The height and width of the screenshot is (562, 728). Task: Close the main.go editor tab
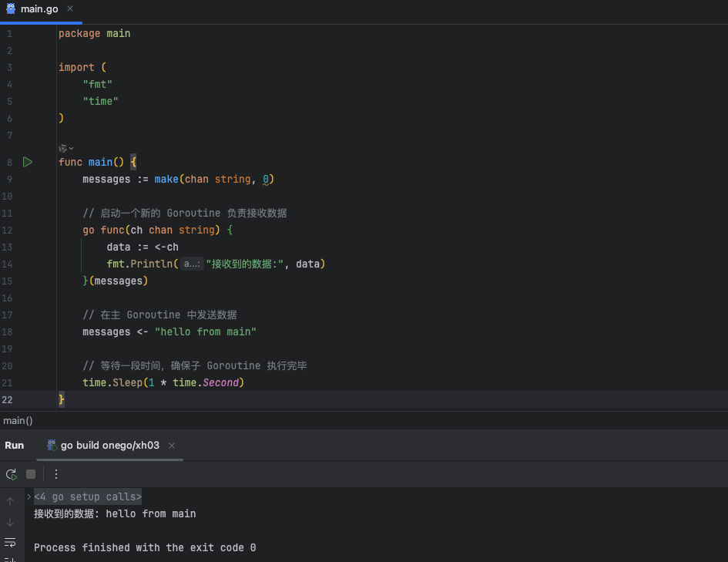click(x=70, y=8)
